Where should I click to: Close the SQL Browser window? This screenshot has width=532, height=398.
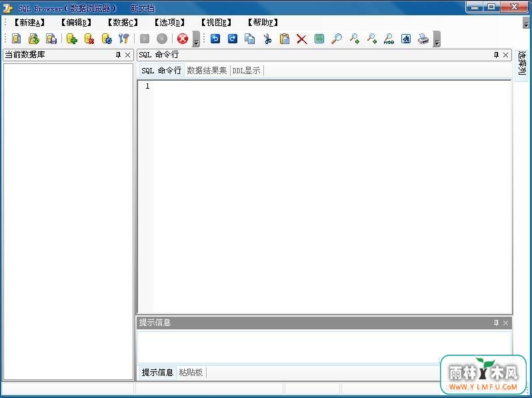(514, 7)
